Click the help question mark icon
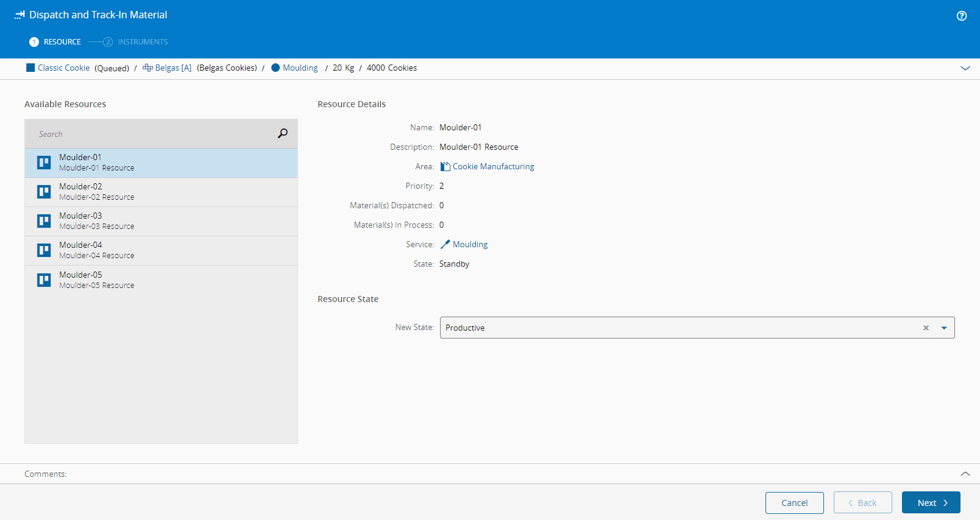The width and height of the screenshot is (980, 520). pyautogui.click(x=961, y=16)
